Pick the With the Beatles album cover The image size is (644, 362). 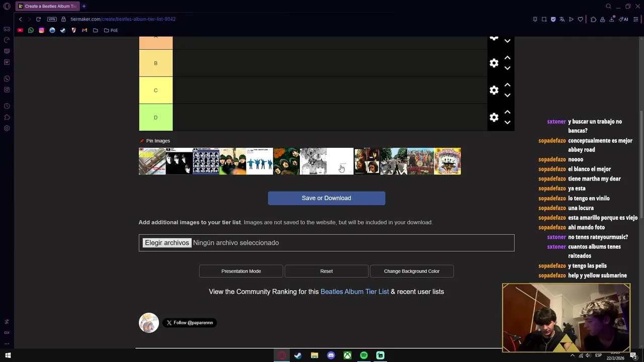point(179,161)
